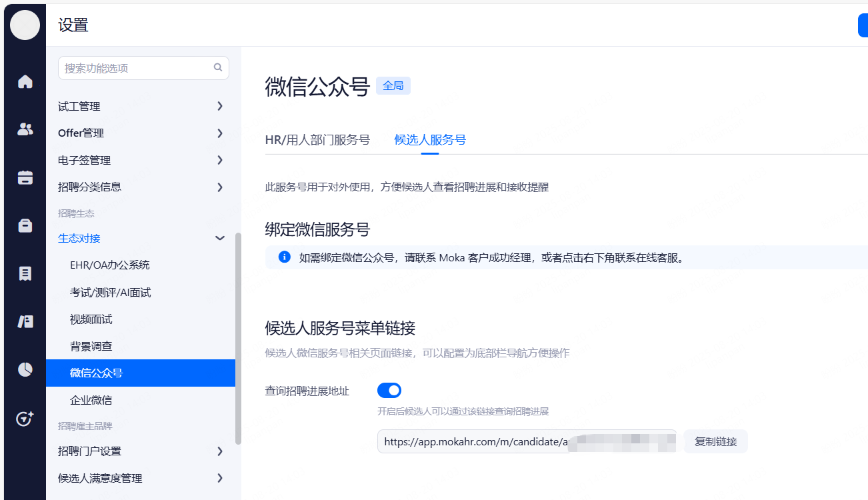Click the compass sparkle icon in left rail

(25, 418)
